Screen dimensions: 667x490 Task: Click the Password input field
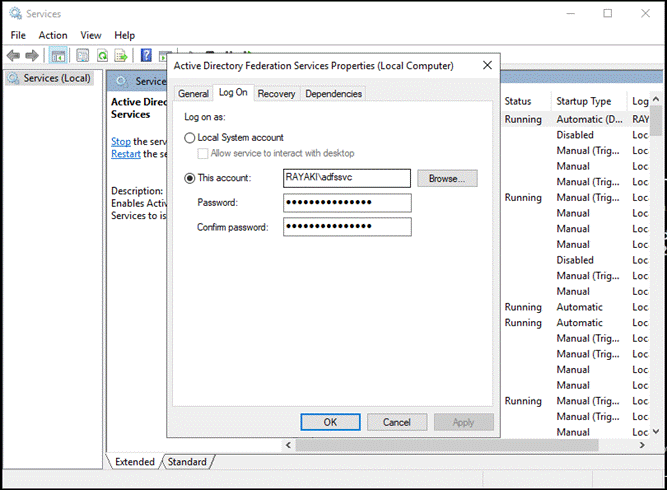[347, 203]
